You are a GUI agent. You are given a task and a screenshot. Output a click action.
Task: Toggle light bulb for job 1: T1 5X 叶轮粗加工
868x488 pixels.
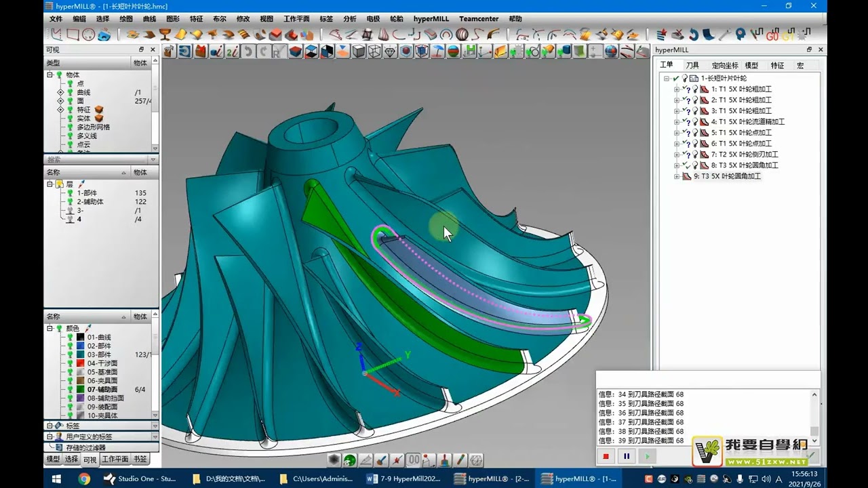pos(695,89)
